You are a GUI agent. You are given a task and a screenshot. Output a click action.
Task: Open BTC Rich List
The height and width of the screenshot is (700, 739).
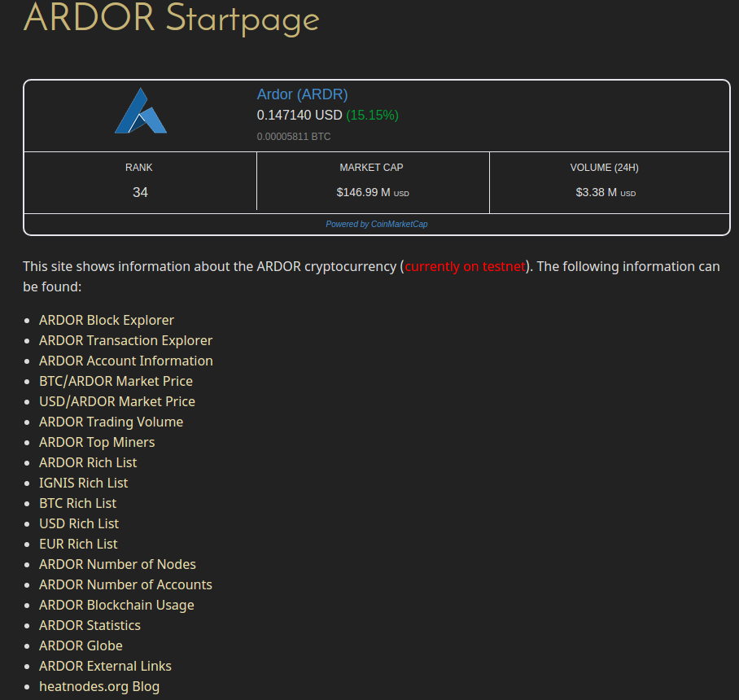pos(78,503)
